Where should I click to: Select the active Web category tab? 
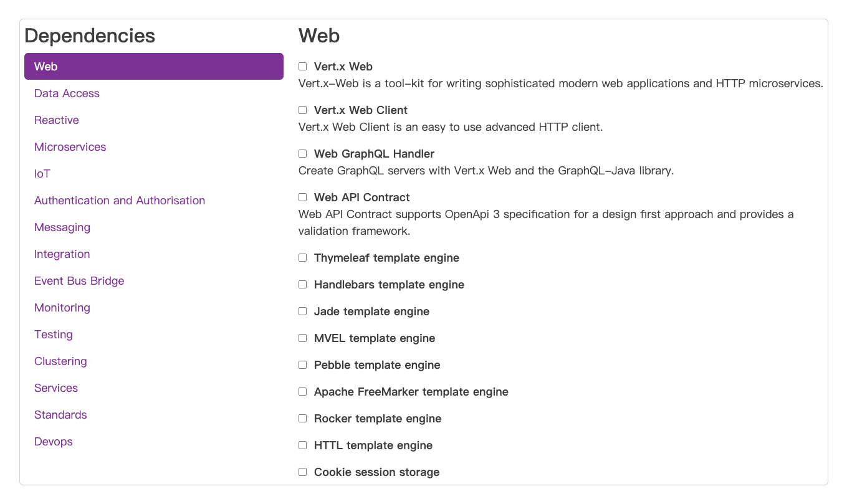(x=154, y=67)
